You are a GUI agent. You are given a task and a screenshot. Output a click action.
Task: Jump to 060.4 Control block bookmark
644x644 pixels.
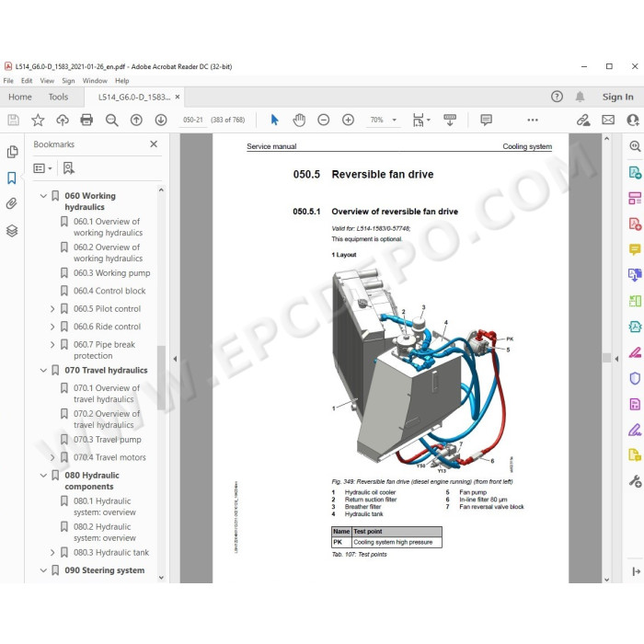pos(109,291)
